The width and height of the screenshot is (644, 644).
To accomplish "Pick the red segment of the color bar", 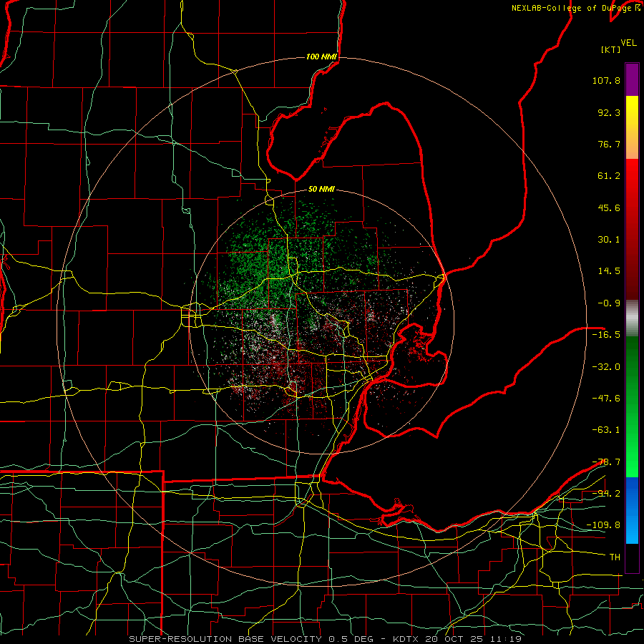I will (632, 229).
